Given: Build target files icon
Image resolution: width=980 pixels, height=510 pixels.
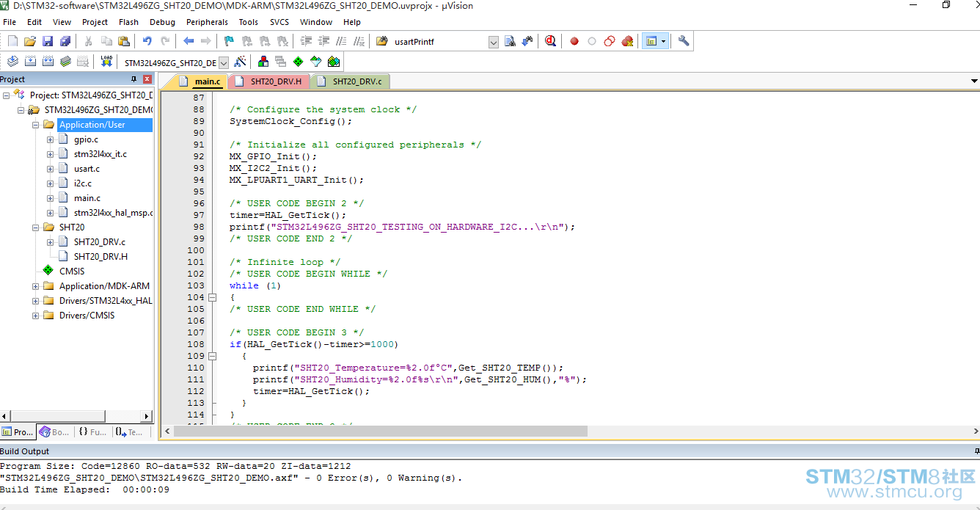Looking at the screenshot, I should (x=30, y=62).
